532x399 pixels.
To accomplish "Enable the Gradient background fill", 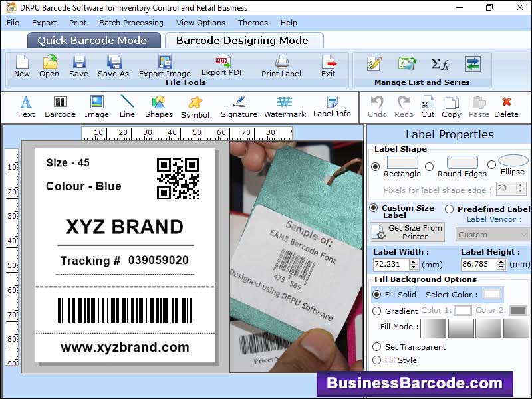I will tap(377, 311).
